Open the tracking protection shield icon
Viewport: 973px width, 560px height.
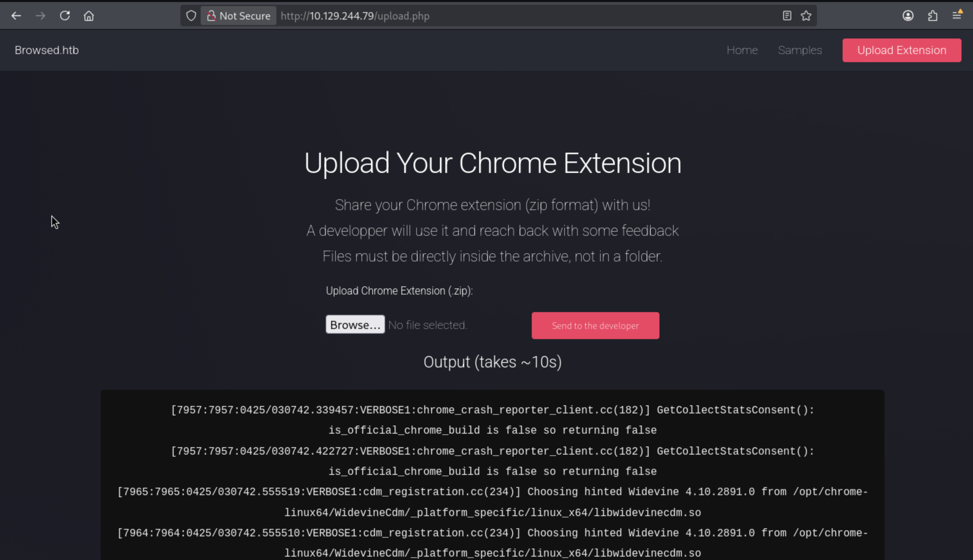(x=191, y=16)
